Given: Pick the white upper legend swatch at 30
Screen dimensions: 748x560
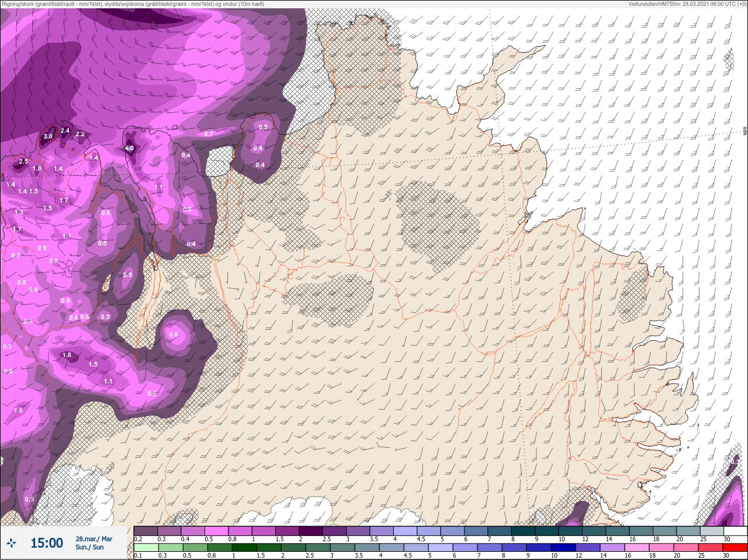Looking at the screenshot, I should point(735,531).
